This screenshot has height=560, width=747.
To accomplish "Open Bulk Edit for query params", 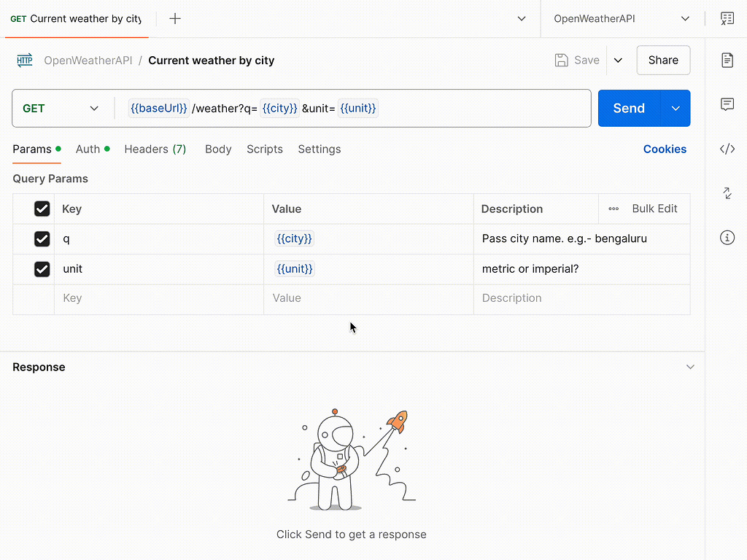I will point(654,209).
